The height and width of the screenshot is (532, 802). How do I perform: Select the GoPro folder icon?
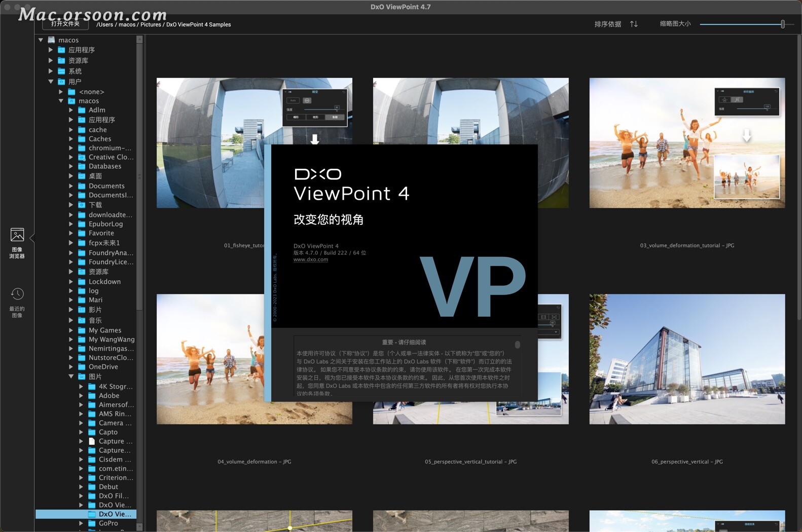click(92, 523)
